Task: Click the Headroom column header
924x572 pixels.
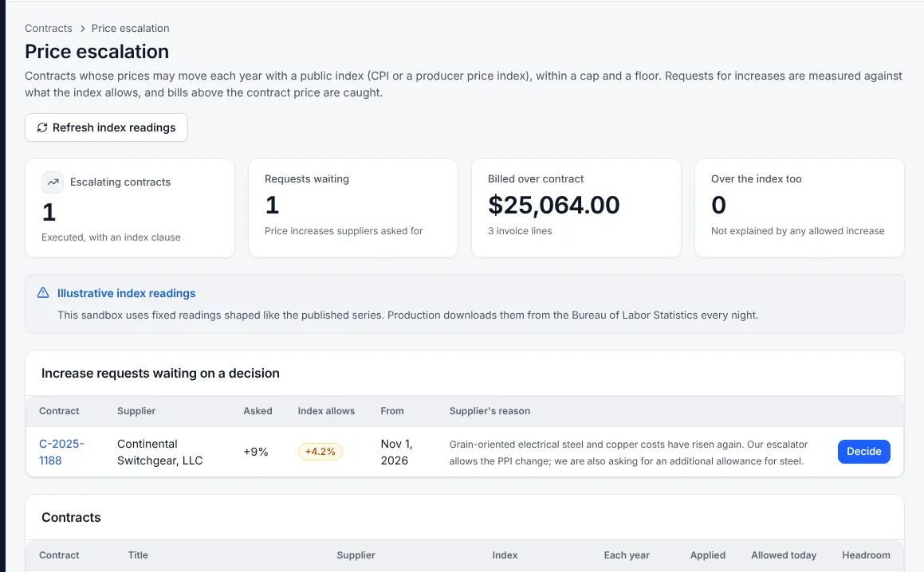Action: pos(867,555)
